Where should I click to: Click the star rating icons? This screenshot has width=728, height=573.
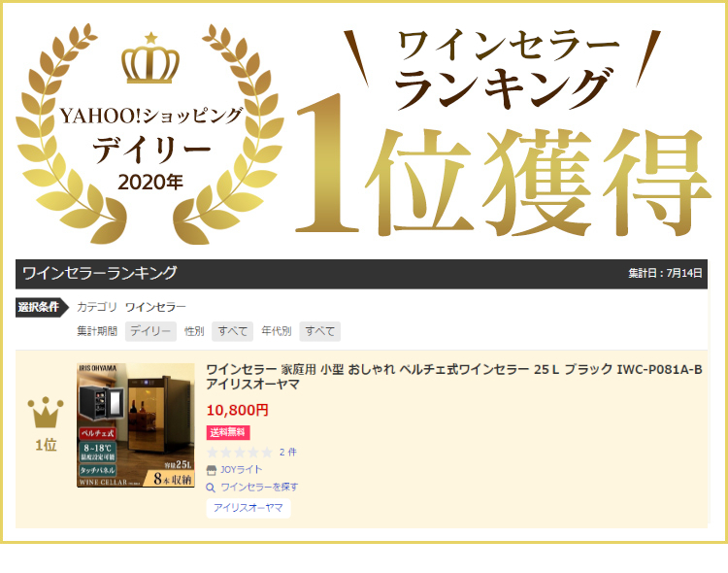240,453
